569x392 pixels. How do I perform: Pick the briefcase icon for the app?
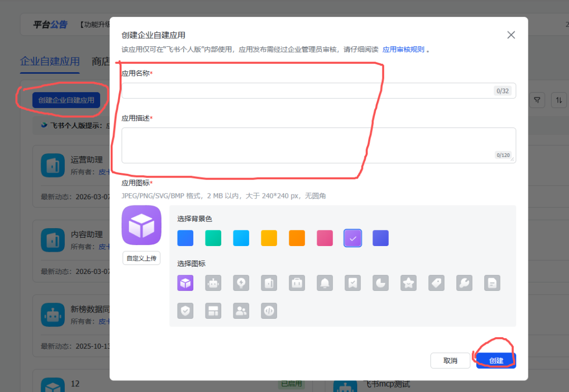click(x=297, y=283)
